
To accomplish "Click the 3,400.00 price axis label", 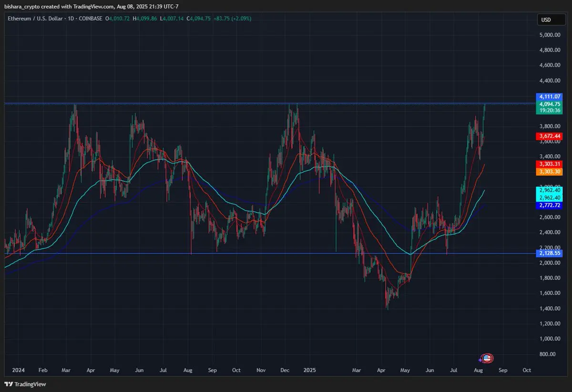I will click(x=550, y=156).
